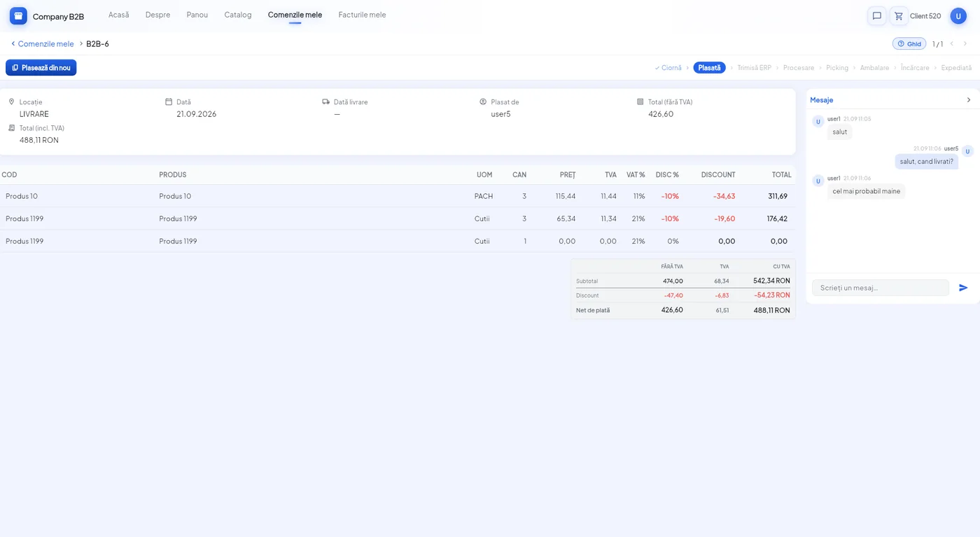Open the Catalog menu item
This screenshot has width=980, height=537.
tap(238, 15)
